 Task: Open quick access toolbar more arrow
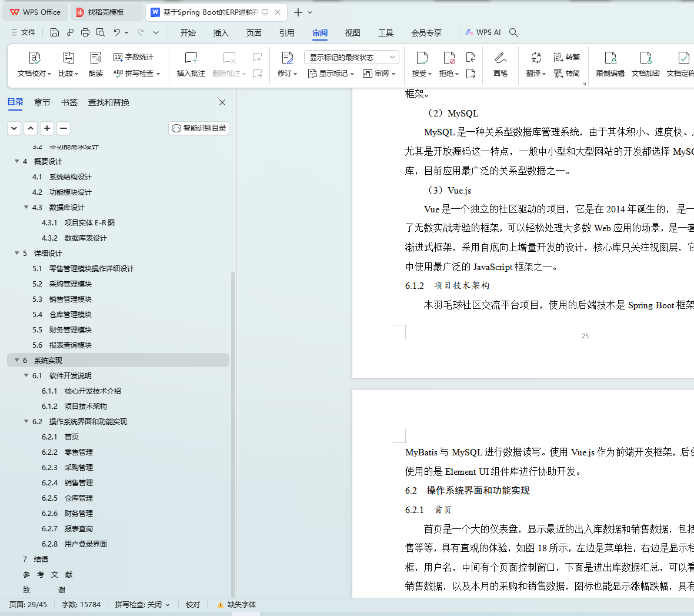156,32
